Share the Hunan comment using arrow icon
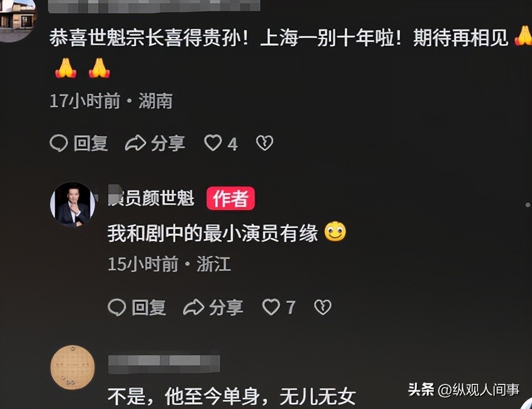The height and width of the screenshot is (409, 532). (x=135, y=143)
